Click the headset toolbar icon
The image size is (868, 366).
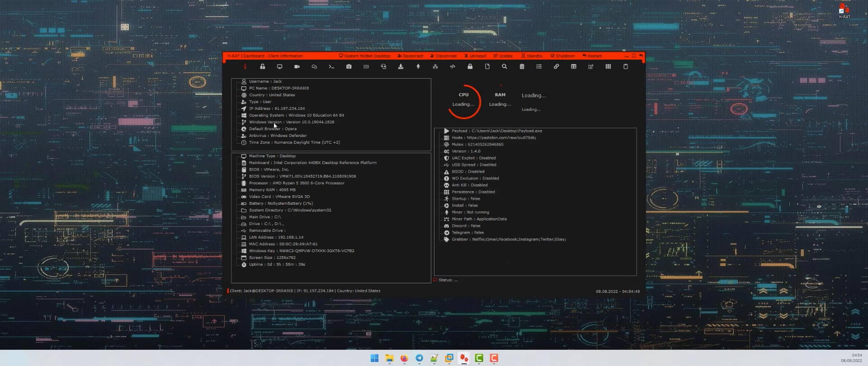[383, 66]
